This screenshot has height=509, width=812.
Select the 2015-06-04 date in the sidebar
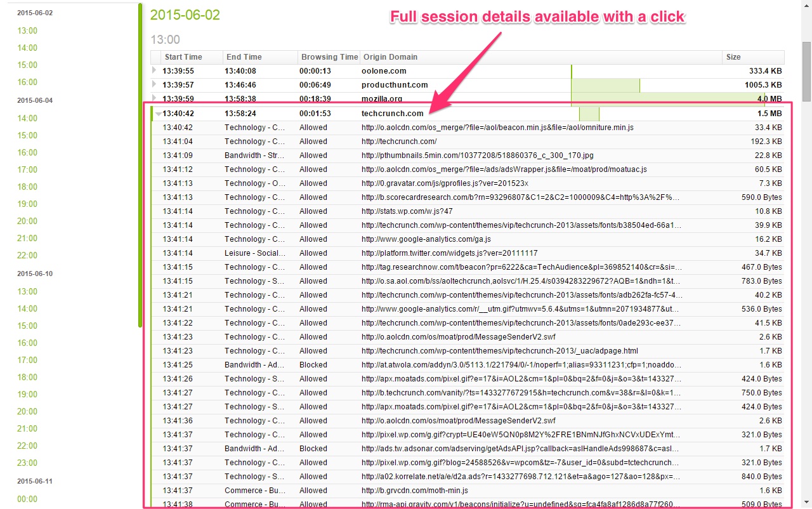coord(34,100)
